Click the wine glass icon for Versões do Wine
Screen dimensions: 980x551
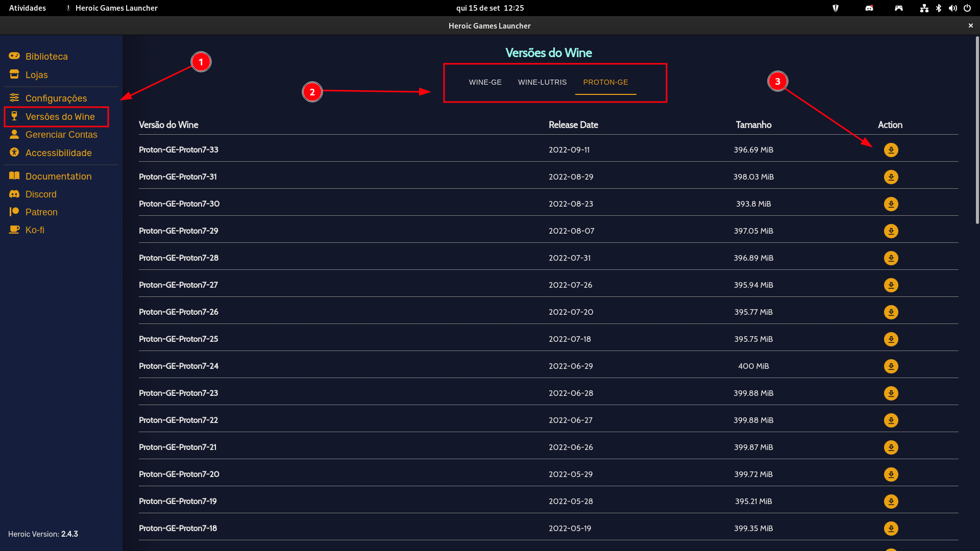(15, 116)
